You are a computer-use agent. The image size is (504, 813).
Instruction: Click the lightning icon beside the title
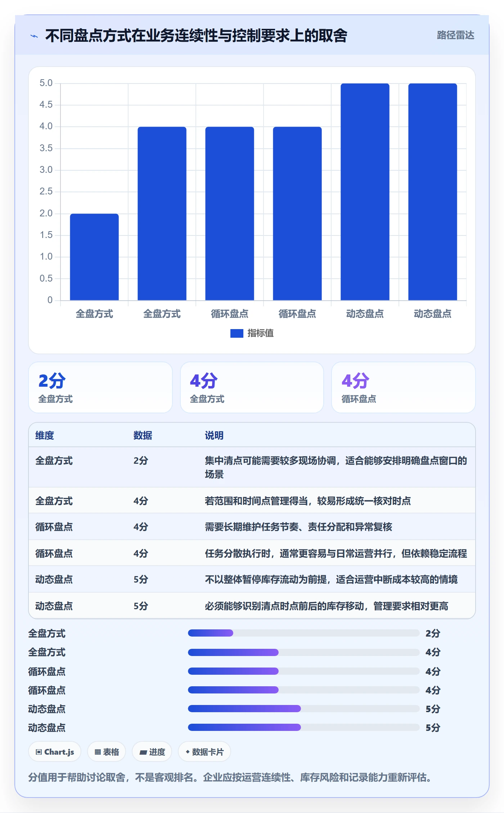pyautogui.click(x=34, y=36)
